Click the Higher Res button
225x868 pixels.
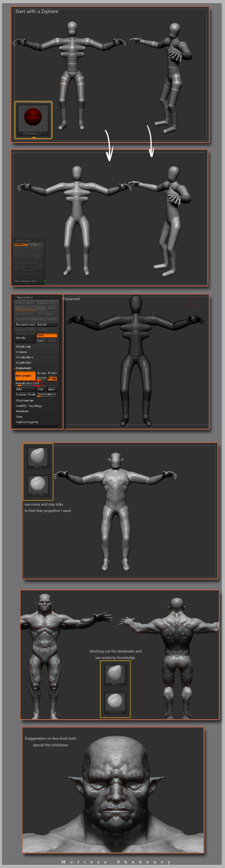[47, 303]
